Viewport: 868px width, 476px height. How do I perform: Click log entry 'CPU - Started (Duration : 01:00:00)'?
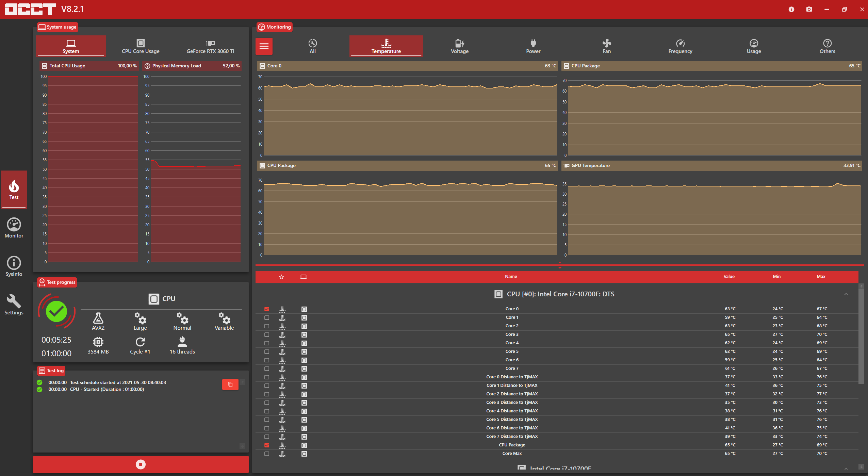(107, 390)
